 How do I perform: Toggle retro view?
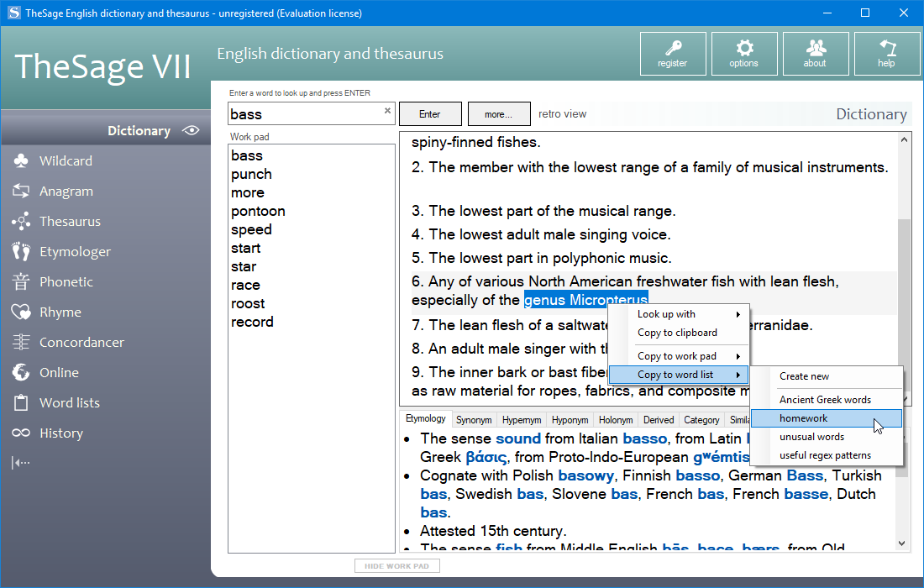[562, 113]
